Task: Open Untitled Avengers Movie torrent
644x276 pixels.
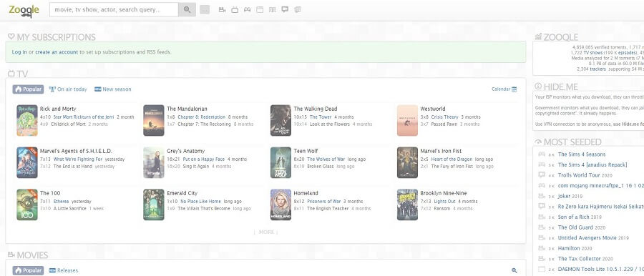Action: tap(587, 238)
